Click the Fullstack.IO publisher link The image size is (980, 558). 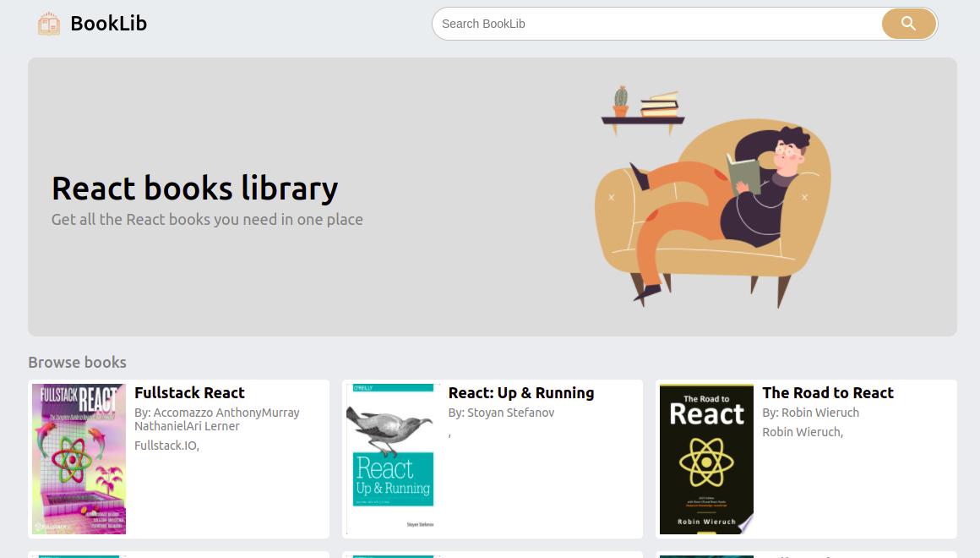click(164, 446)
